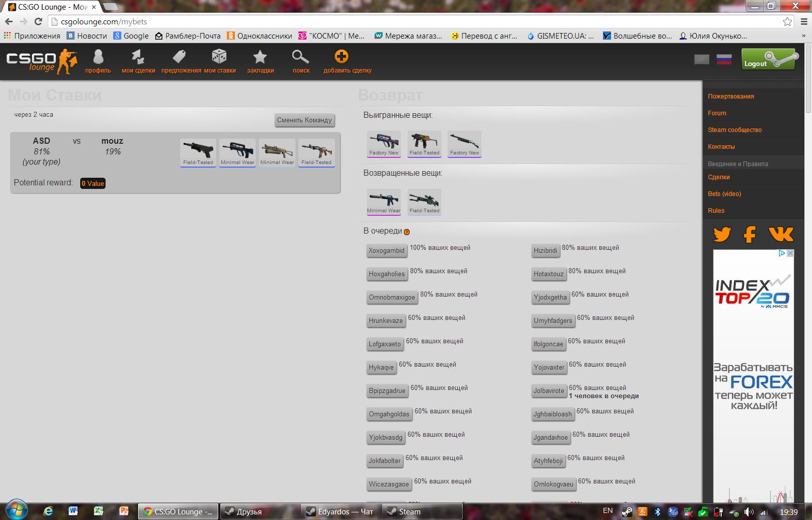Open the VK link in the sidebar
Screen dimensions: 812x520
[781, 234]
